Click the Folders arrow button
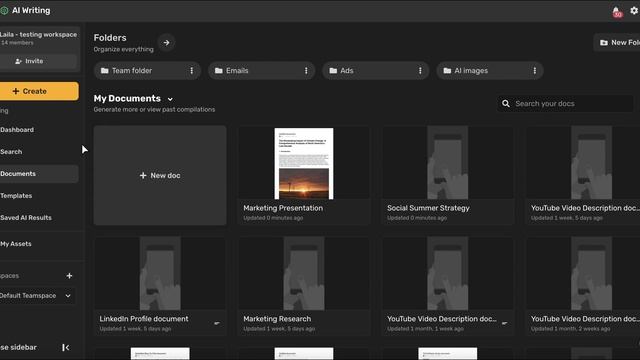The height and width of the screenshot is (360, 640). 166,42
